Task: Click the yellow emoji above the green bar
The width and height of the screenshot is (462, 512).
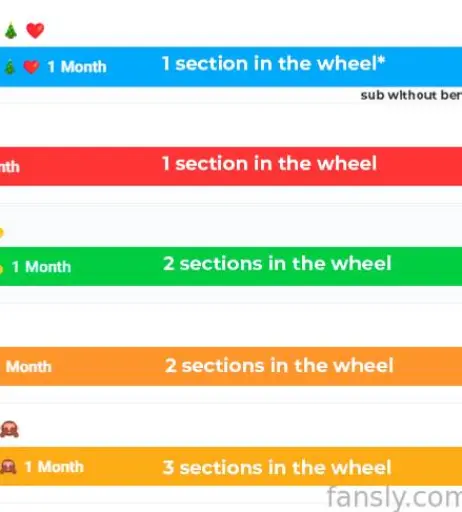Action: click(x=1, y=233)
